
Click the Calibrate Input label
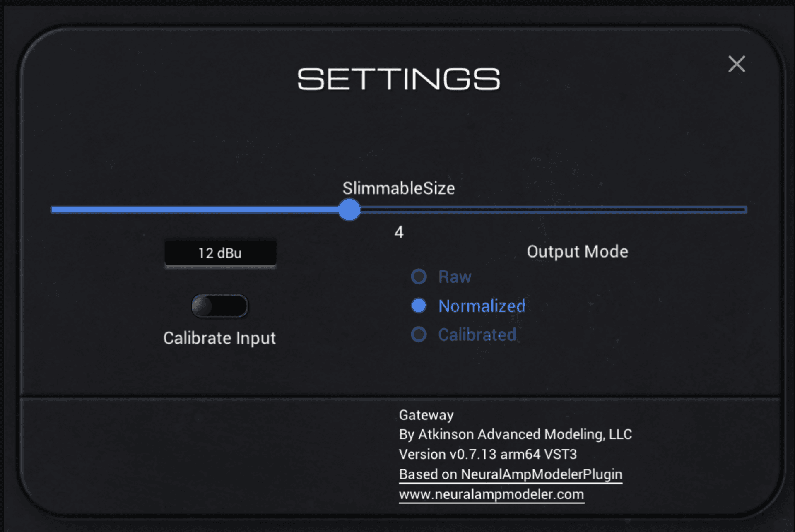click(x=220, y=338)
